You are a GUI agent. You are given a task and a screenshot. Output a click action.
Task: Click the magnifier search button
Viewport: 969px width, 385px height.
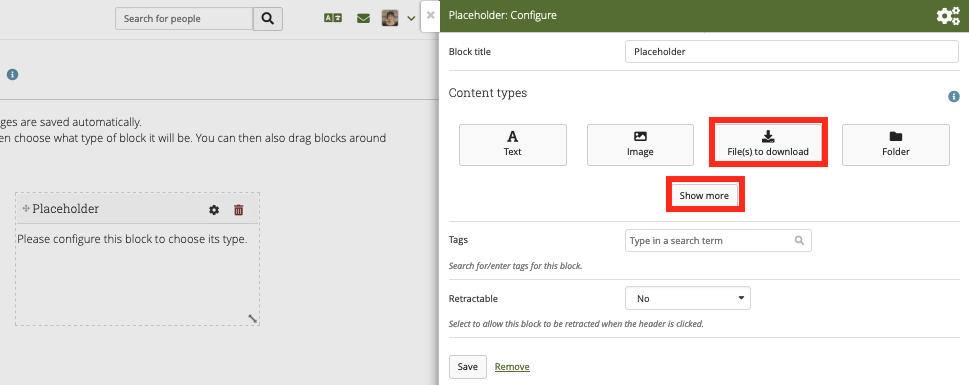[268, 19]
